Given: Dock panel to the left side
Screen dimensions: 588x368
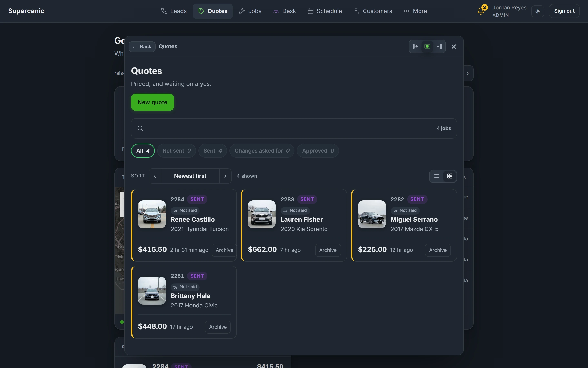Looking at the screenshot, I should [x=415, y=46].
